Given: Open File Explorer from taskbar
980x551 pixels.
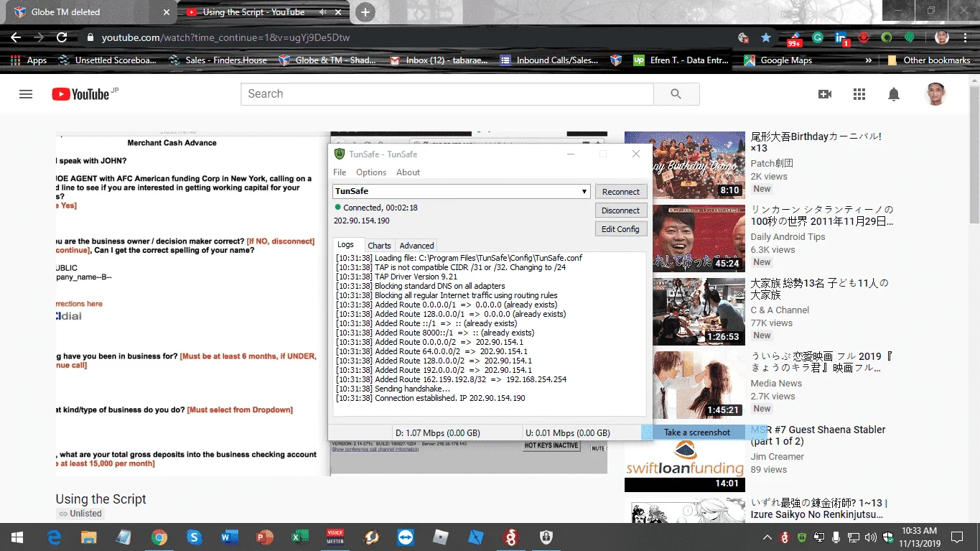Looking at the screenshot, I should 88,537.
